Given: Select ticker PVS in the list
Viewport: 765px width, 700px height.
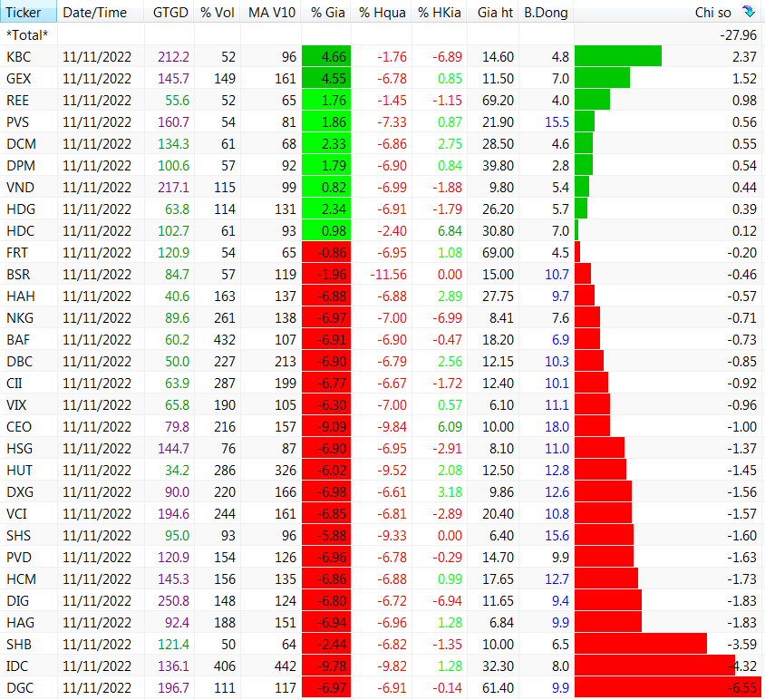Looking at the screenshot, I should [17, 122].
